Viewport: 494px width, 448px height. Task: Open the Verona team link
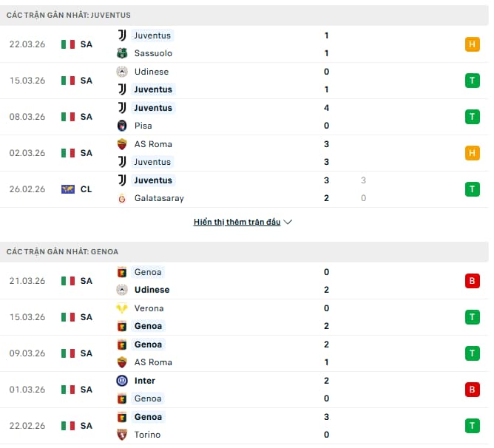pos(149,308)
